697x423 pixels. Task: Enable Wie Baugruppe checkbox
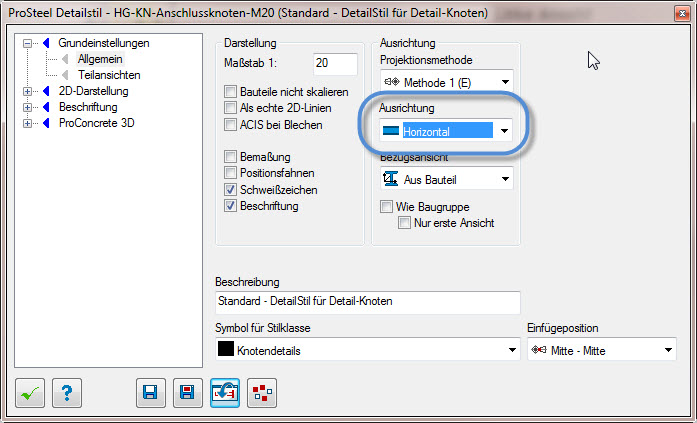(386, 207)
